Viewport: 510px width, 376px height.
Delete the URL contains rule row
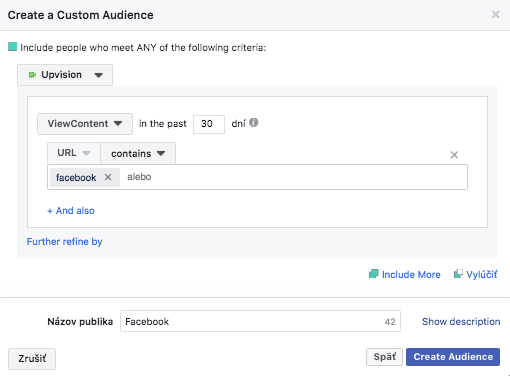pyautogui.click(x=454, y=155)
